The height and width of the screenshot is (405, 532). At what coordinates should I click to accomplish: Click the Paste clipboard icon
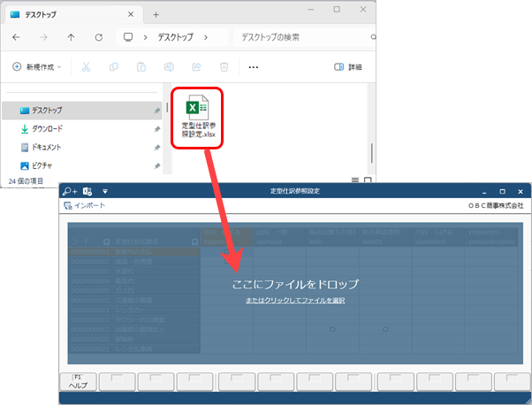click(141, 67)
